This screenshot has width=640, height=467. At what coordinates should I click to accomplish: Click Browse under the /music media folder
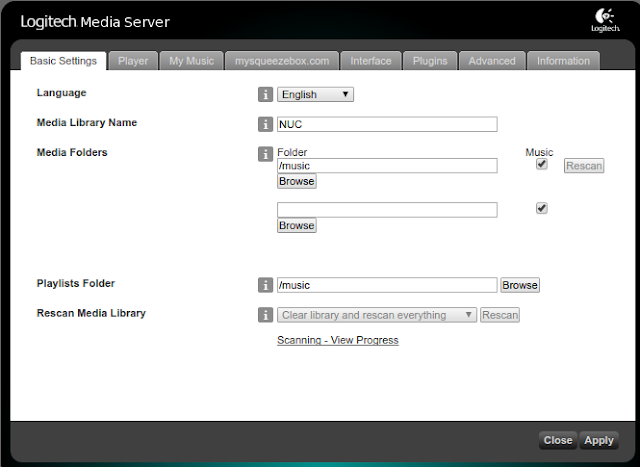click(x=297, y=181)
